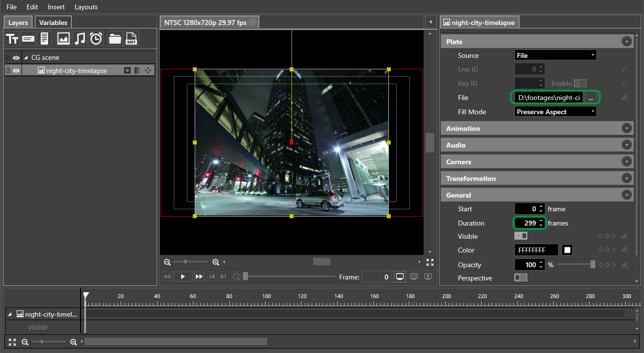Close the NTSC 1280x720p preview tab
Image resolution: width=644 pixels, height=353 pixels.
click(x=253, y=22)
